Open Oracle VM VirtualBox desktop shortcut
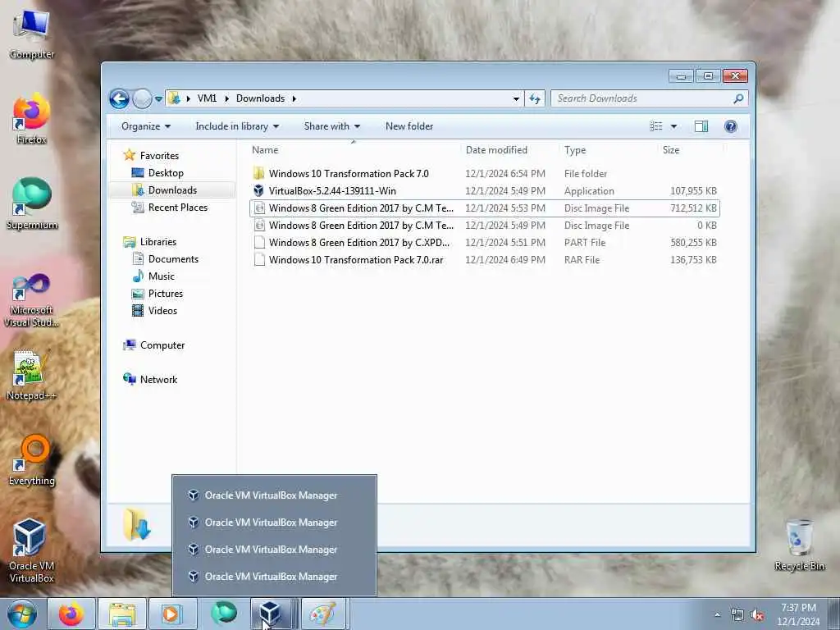840x630 pixels. point(31,550)
